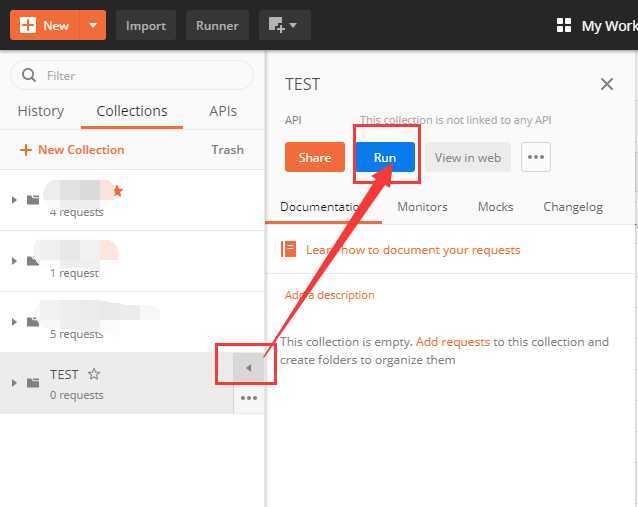The height and width of the screenshot is (507, 638).
Task: Click the '0 requests' text under TEST
Action: click(76, 395)
